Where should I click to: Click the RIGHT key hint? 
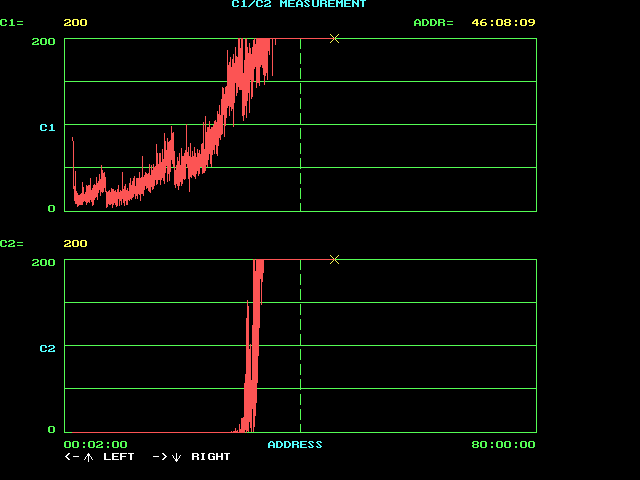coord(211,457)
